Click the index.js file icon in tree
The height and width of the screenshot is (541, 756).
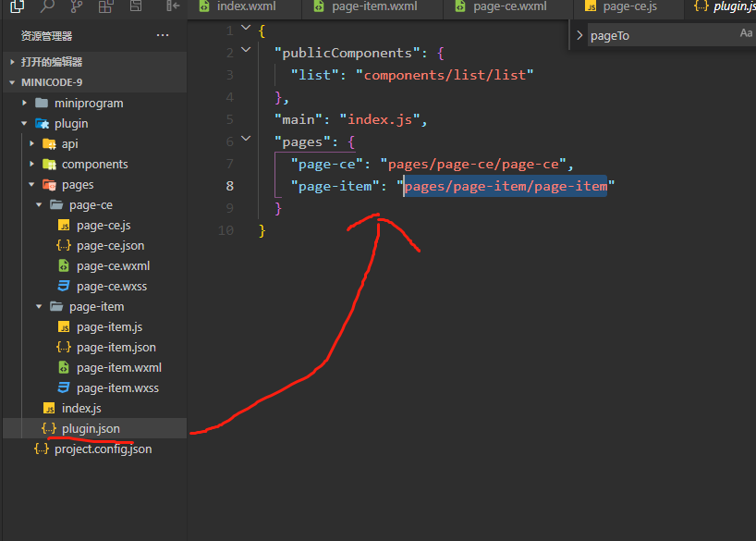tap(49, 408)
